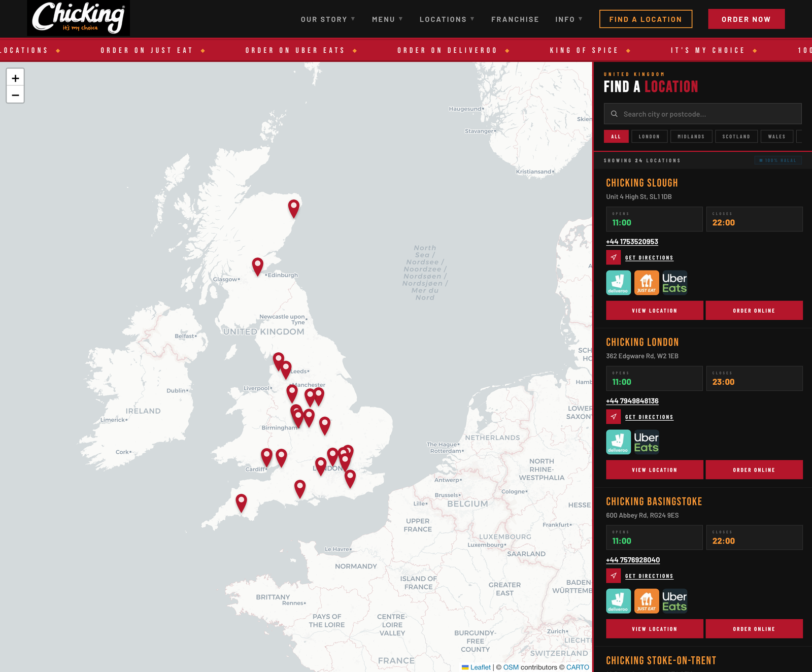Open the CARTO attribution link

tap(578, 667)
